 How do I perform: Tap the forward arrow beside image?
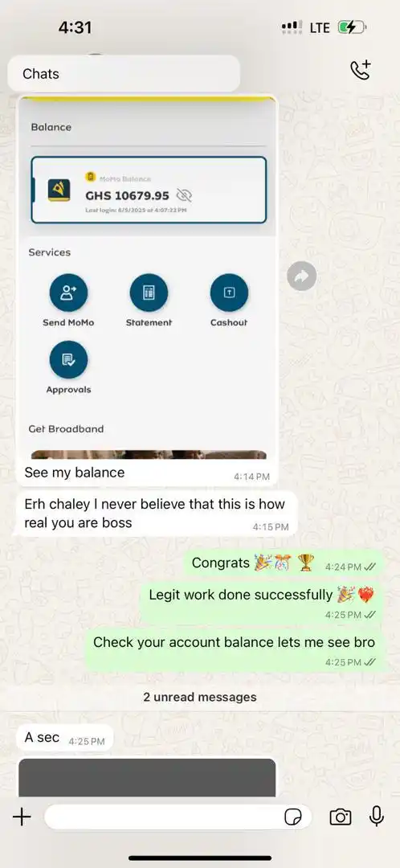pos(302,276)
